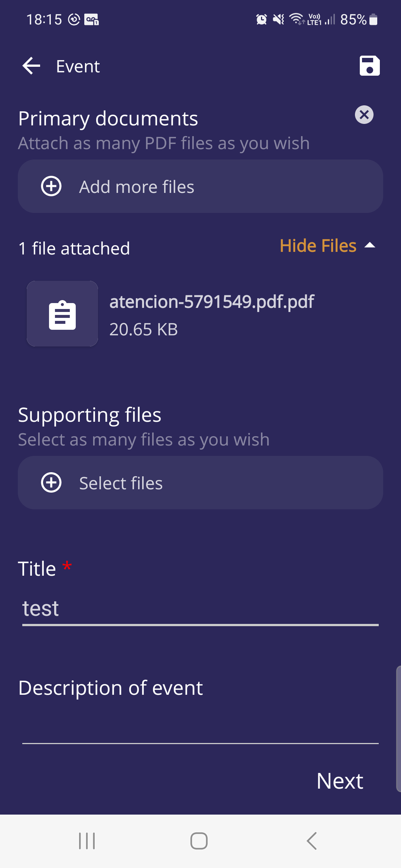The height and width of the screenshot is (868, 401).
Task: Tap the Hide Files up arrow
Action: (370, 245)
